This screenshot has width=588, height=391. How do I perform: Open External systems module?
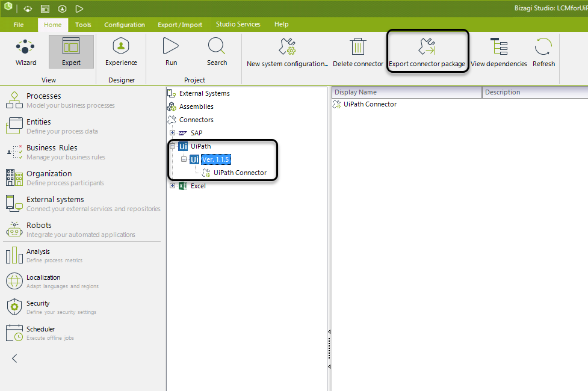point(82,203)
